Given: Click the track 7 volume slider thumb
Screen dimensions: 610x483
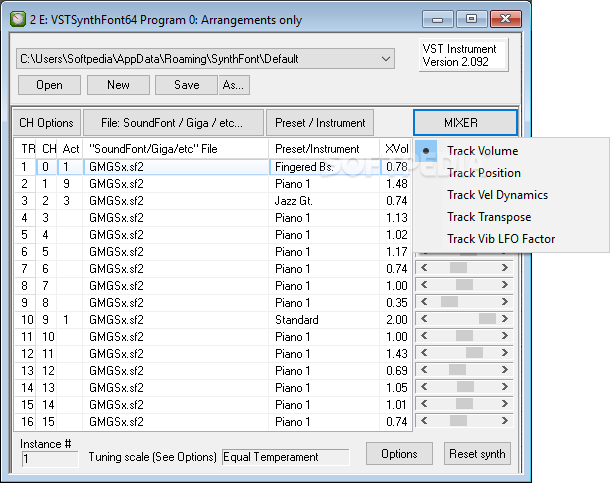Looking at the screenshot, I should pos(458,268).
